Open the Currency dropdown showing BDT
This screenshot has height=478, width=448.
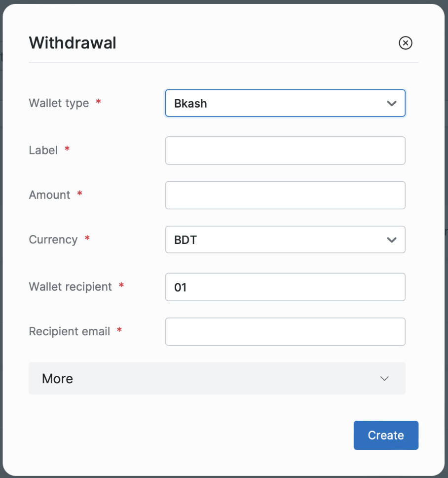point(276,239)
